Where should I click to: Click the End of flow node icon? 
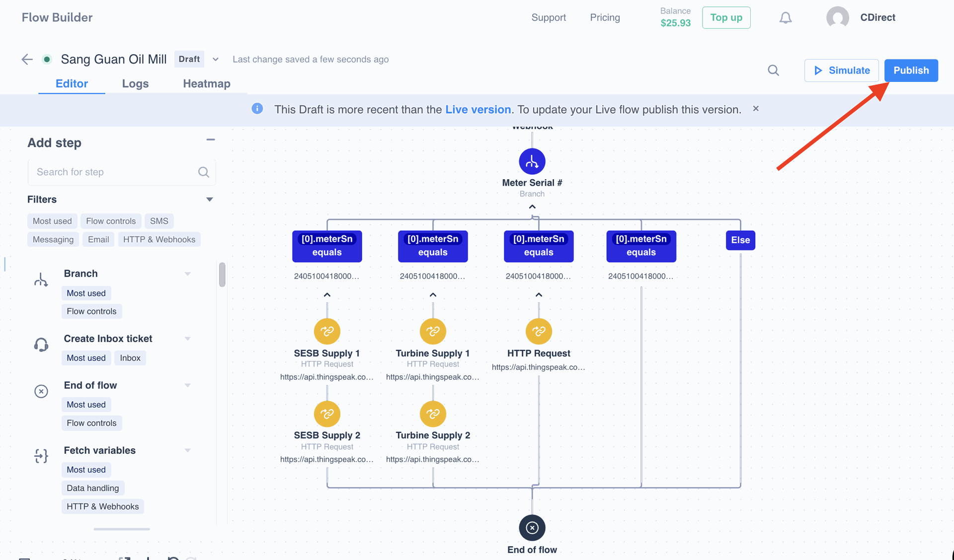(x=532, y=528)
